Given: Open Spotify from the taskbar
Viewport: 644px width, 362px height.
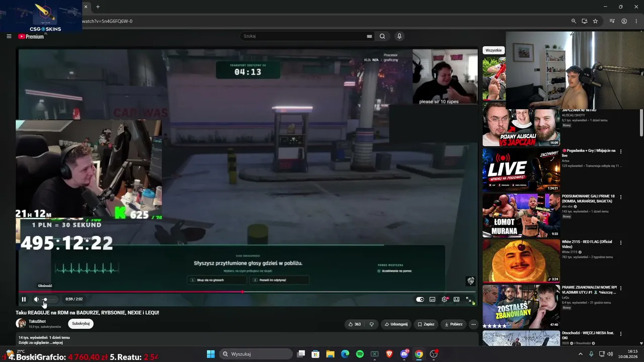Looking at the screenshot, I should (360, 354).
